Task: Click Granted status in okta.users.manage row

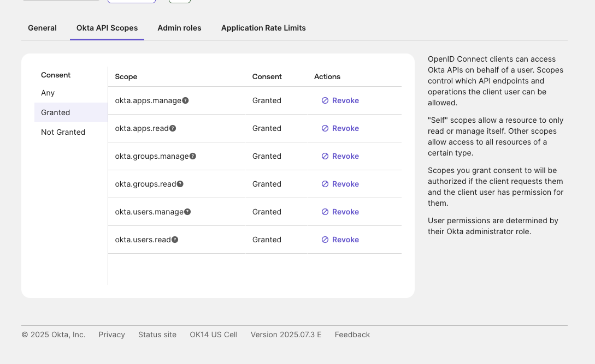Action: 267,212
